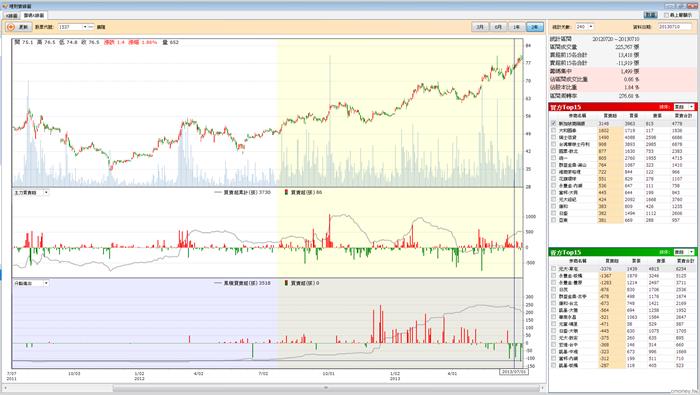Check the buyer row with net 764
Image resolution: width=700 pixels, height=395 pixels.
coord(554,165)
